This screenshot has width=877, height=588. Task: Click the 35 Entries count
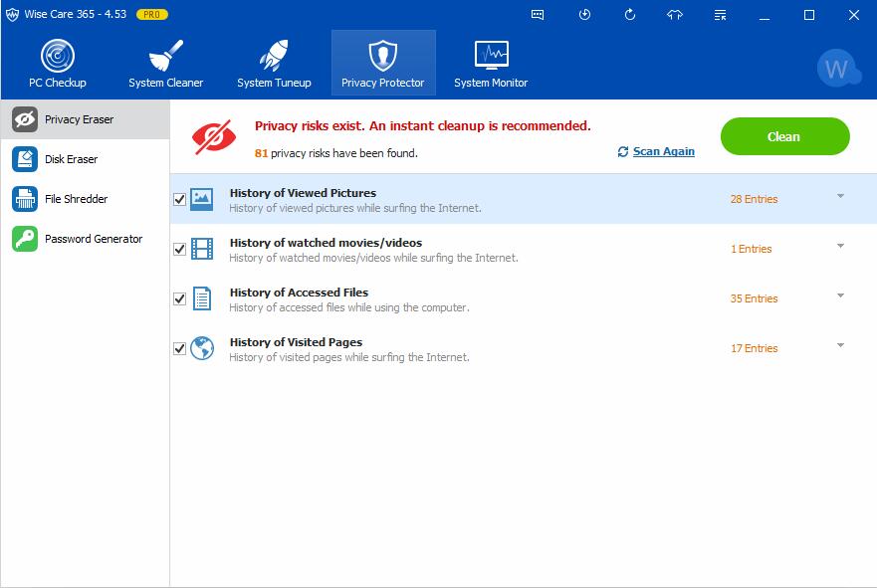754,298
